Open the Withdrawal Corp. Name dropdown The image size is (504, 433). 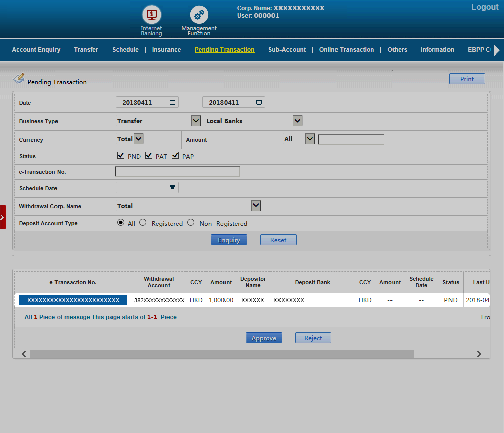click(256, 206)
